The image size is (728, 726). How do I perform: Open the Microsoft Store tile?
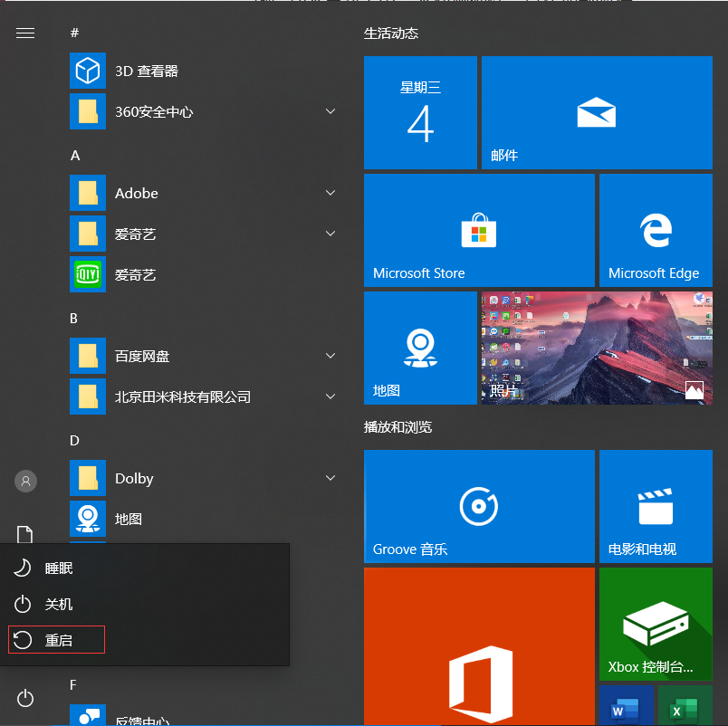(x=479, y=230)
